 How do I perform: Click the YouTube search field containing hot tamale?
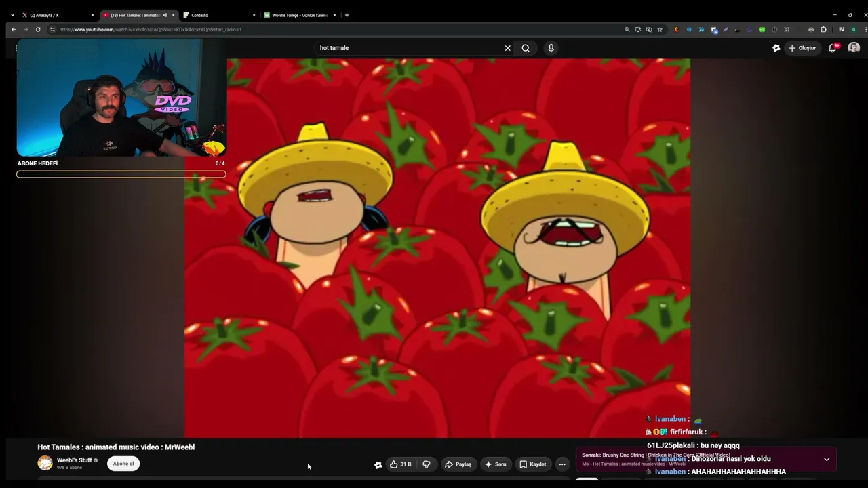[410, 48]
